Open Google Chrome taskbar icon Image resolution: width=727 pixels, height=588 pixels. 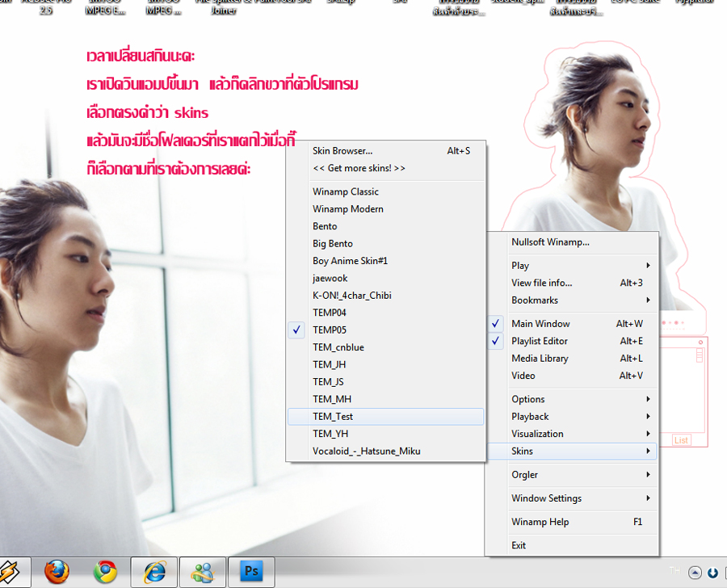pyautogui.click(x=105, y=572)
